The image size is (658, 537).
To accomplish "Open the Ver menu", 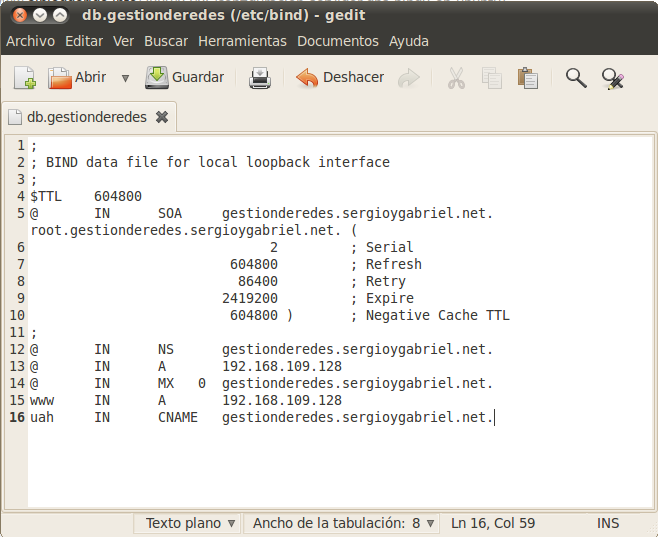I will click(123, 41).
